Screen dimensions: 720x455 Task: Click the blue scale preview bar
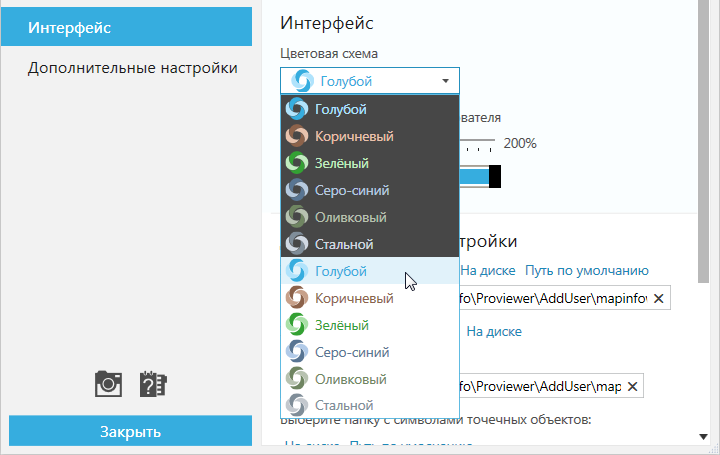(x=474, y=177)
